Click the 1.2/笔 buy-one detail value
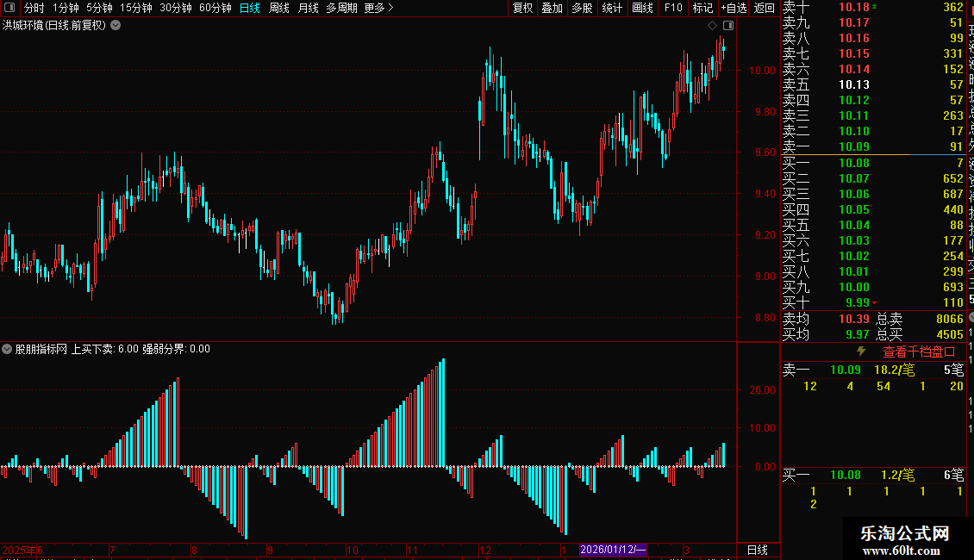The image size is (974, 560). tap(898, 475)
